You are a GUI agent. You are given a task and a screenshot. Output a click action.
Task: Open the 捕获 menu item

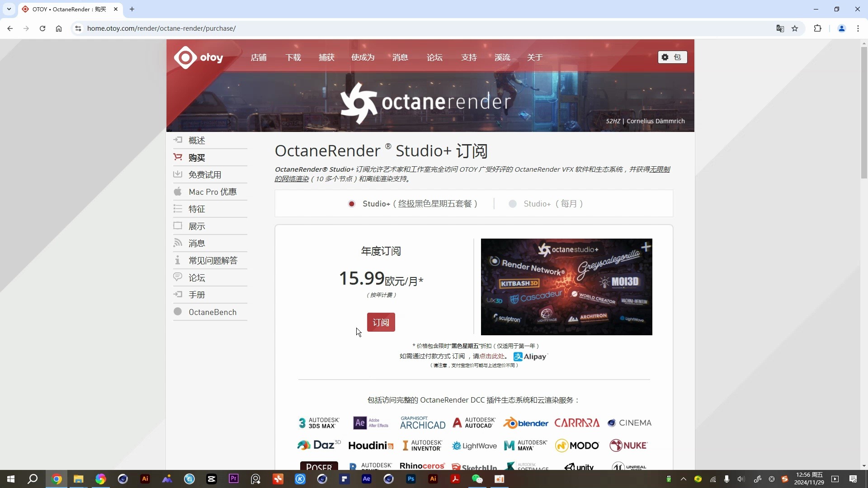click(326, 57)
